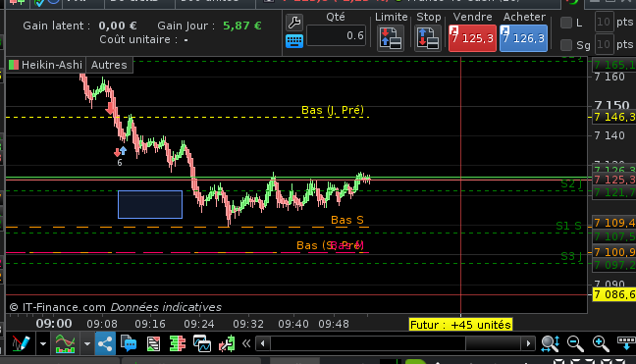The width and height of the screenshot is (636, 364).
Task: Enable the Sg checkbox
Action: 566,45
